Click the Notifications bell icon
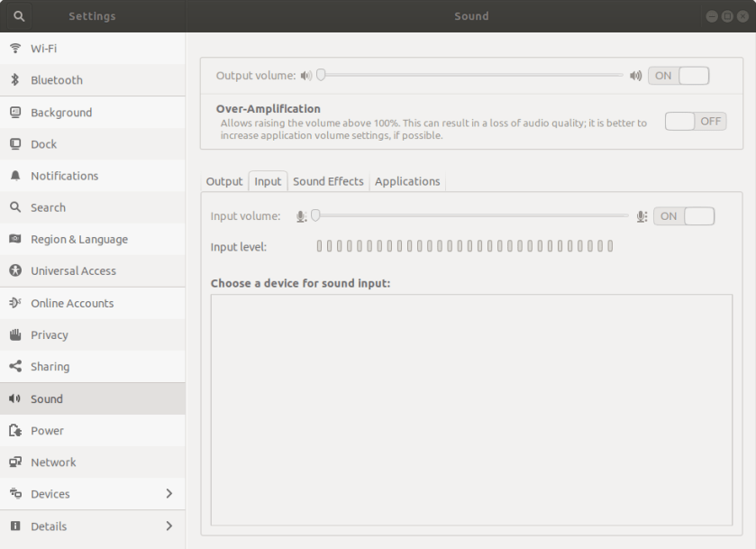The width and height of the screenshot is (756, 549). pos(15,176)
